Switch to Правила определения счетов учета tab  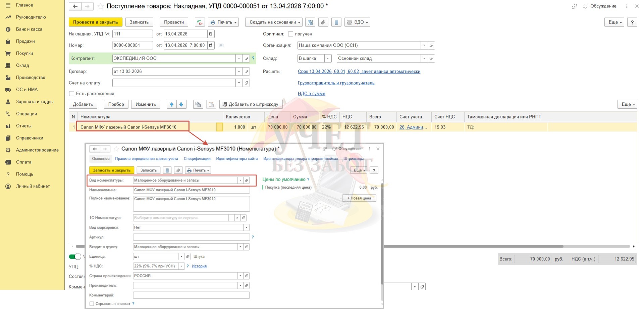tap(146, 159)
